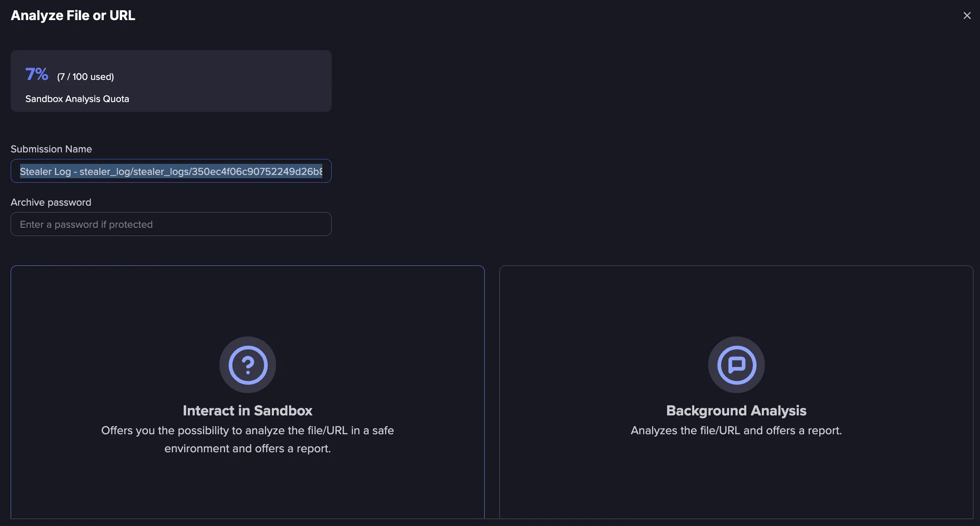This screenshot has height=526, width=980.
Task: Close the Analyze File or URL dialog
Action: (967, 16)
